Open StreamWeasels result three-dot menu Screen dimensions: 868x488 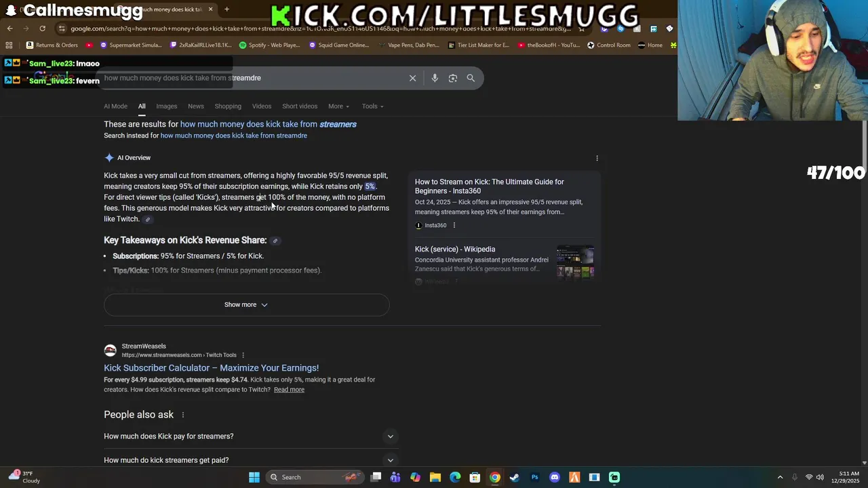pos(243,355)
